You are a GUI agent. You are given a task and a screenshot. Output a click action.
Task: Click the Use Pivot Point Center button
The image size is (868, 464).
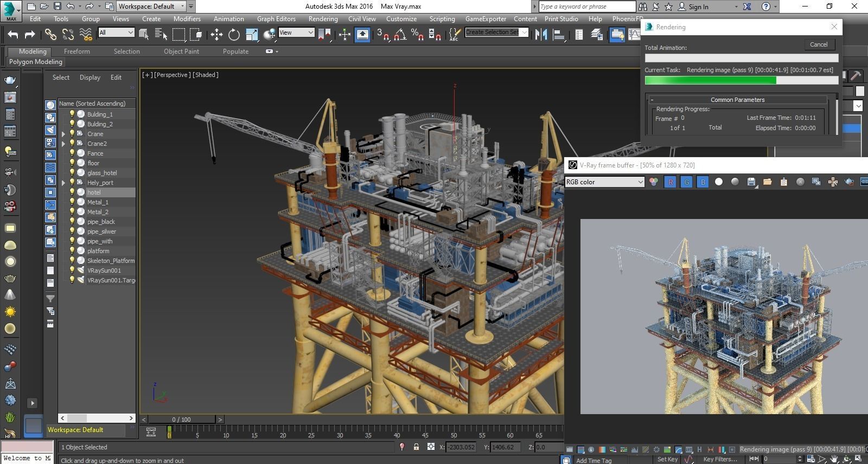pyautogui.click(x=324, y=34)
